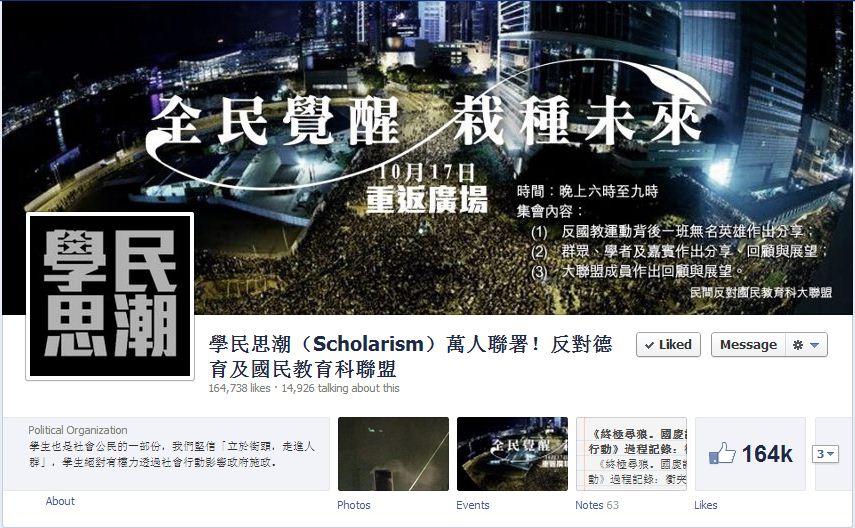Click the cover photo banner
855x528 pixels.
click(x=428, y=158)
